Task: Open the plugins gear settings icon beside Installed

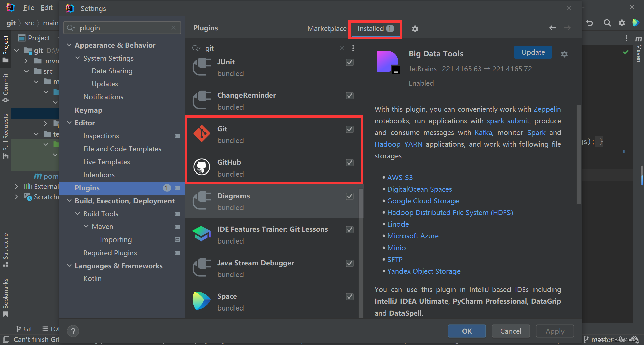Action: click(x=415, y=29)
